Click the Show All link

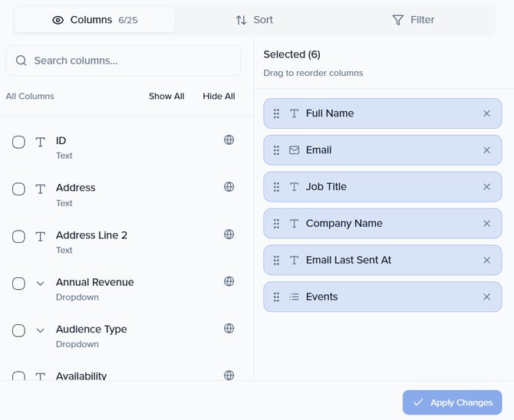166,97
